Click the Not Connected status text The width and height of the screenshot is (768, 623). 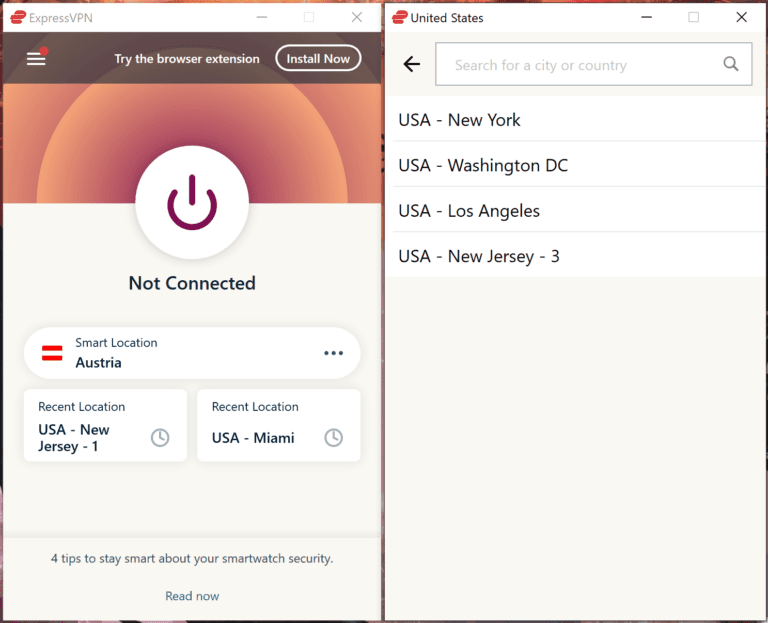click(x=192, y=283)
